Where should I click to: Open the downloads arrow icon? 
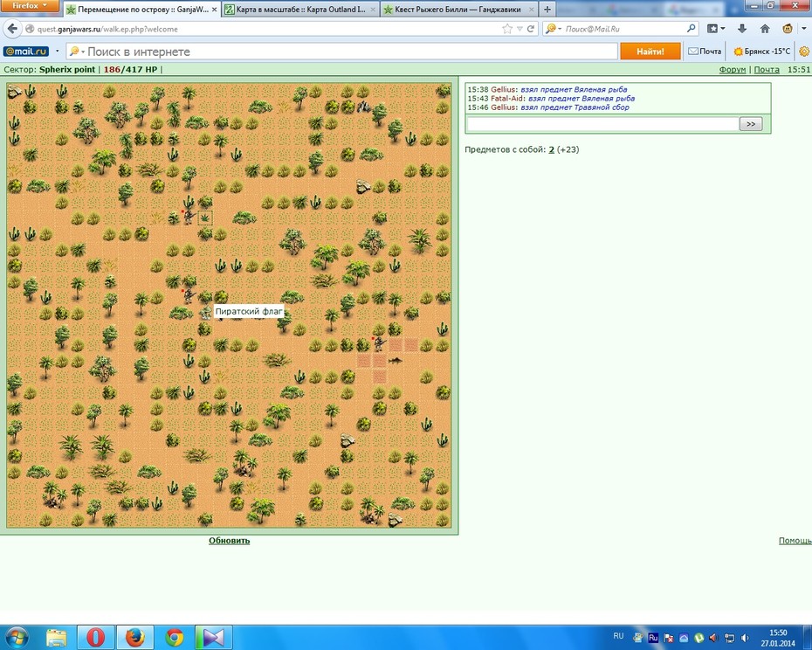coord(741,29)
